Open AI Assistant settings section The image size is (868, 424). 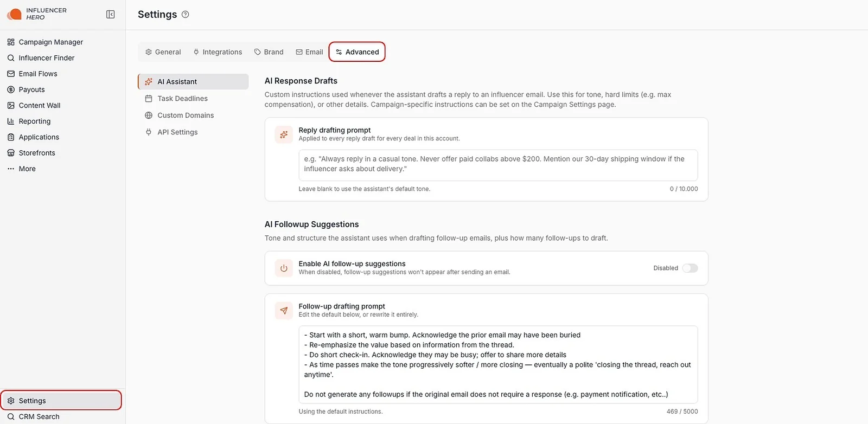(x=193, y=82)
